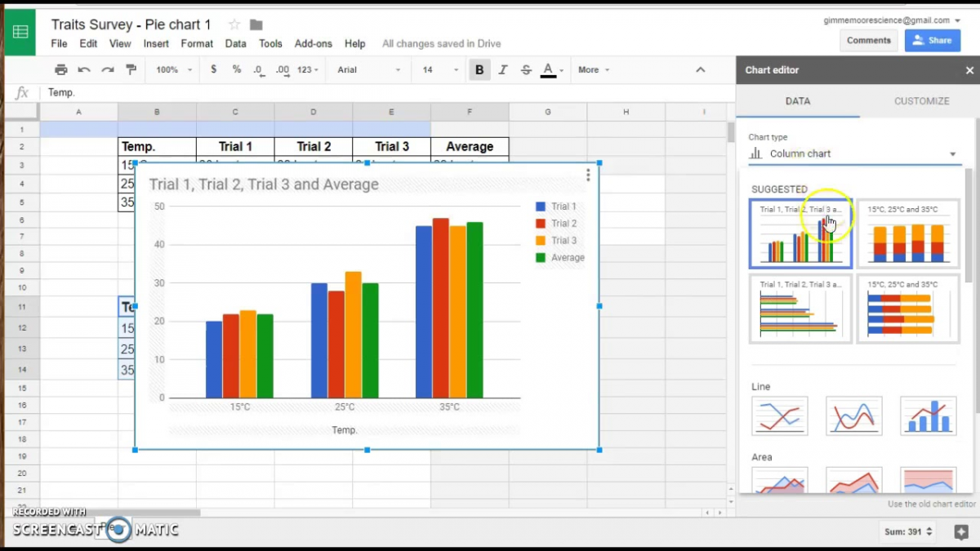Format selection as currency
This screenshot has height=551, width=980.
click(213, 69)
